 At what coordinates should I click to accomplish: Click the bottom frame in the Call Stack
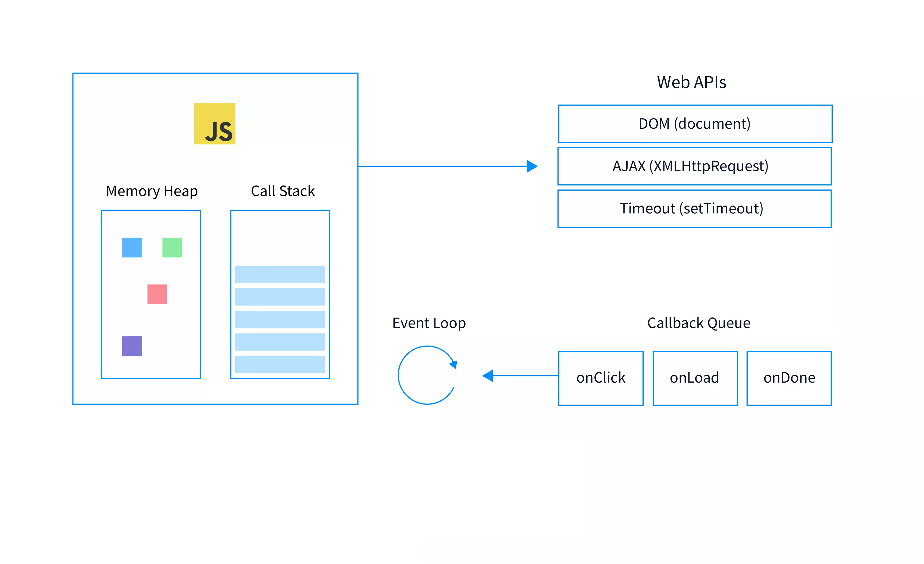tap(280, 364)
